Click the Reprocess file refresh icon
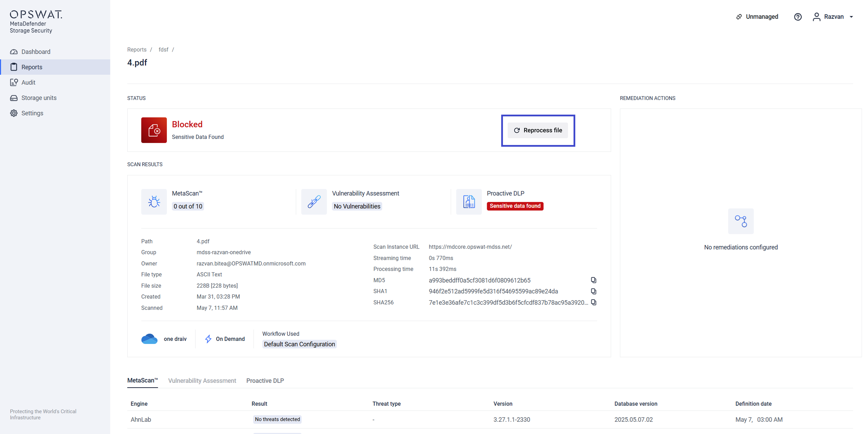The image size is (868, 434). point(517,130)
